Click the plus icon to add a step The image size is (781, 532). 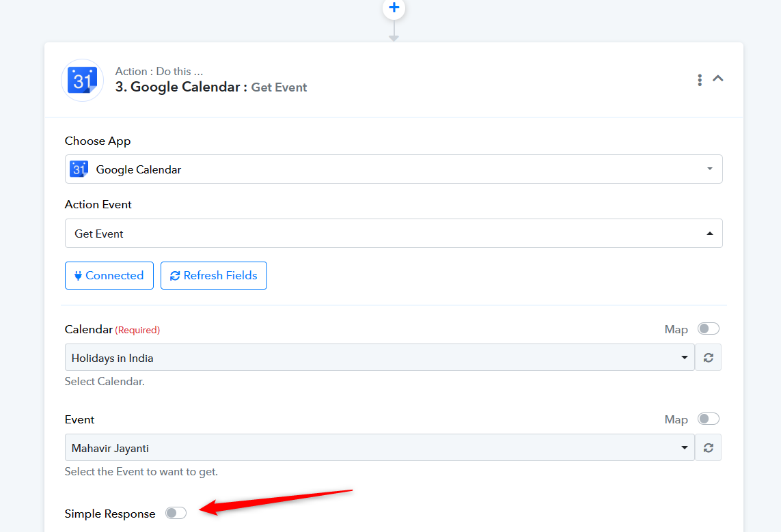coord(394,8)
